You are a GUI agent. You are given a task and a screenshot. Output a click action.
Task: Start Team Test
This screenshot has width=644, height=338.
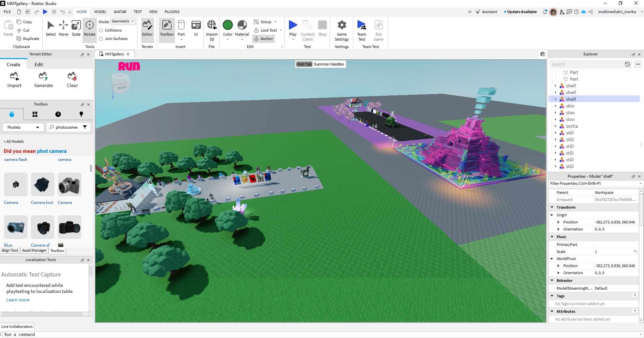(x=361, y=30)
